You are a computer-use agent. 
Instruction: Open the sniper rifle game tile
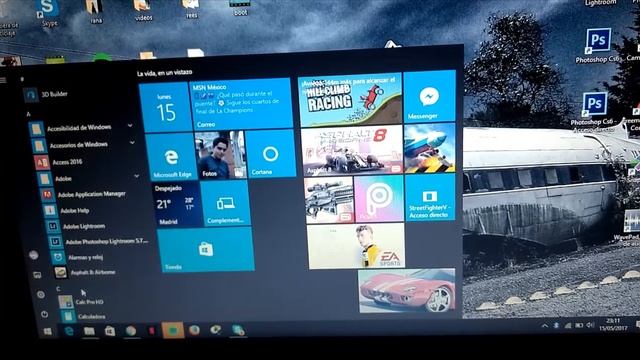[x=329, y=200]
